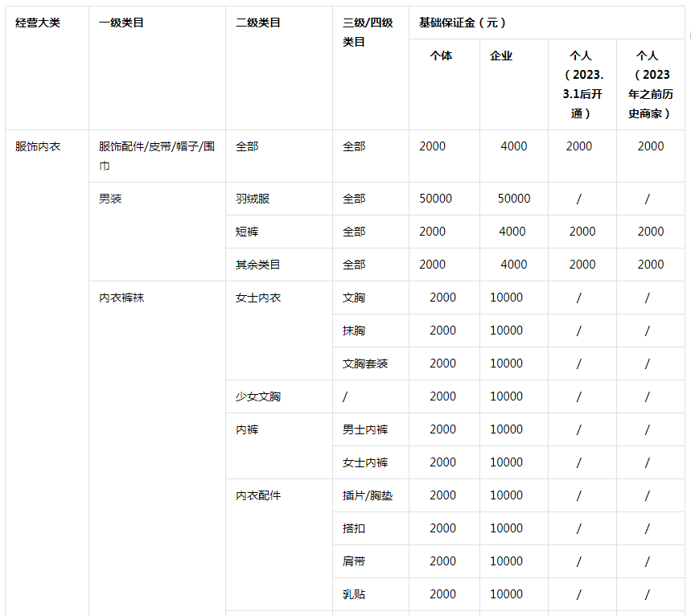
Task: Select the 一级类目 header cell
Action: coord(117,23)
